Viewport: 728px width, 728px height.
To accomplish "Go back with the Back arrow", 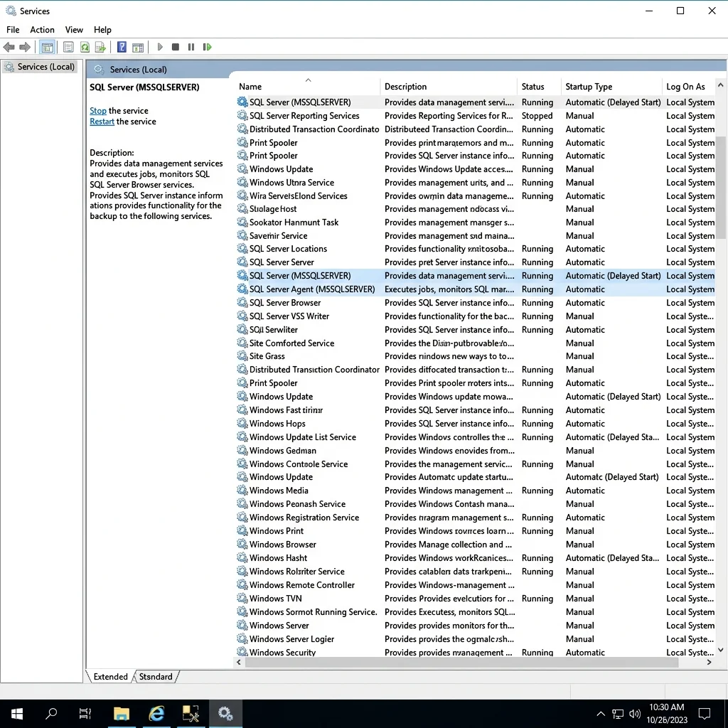I will point(9,47).
